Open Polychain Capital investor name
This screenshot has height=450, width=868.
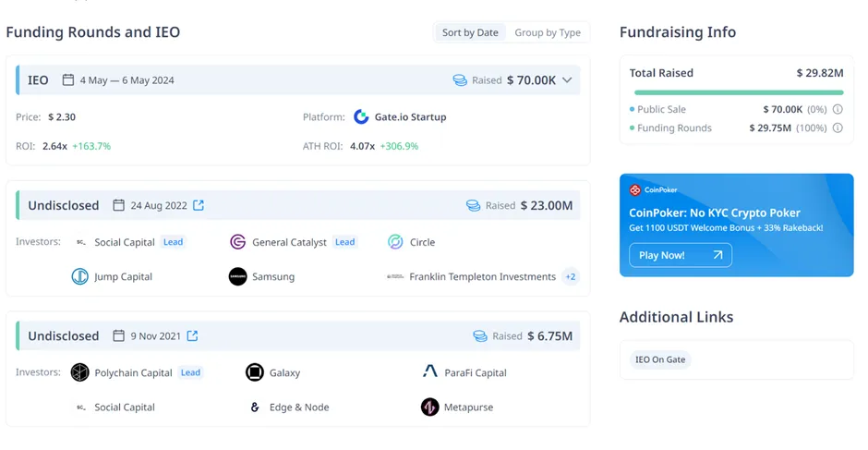(x=133, y=373)
